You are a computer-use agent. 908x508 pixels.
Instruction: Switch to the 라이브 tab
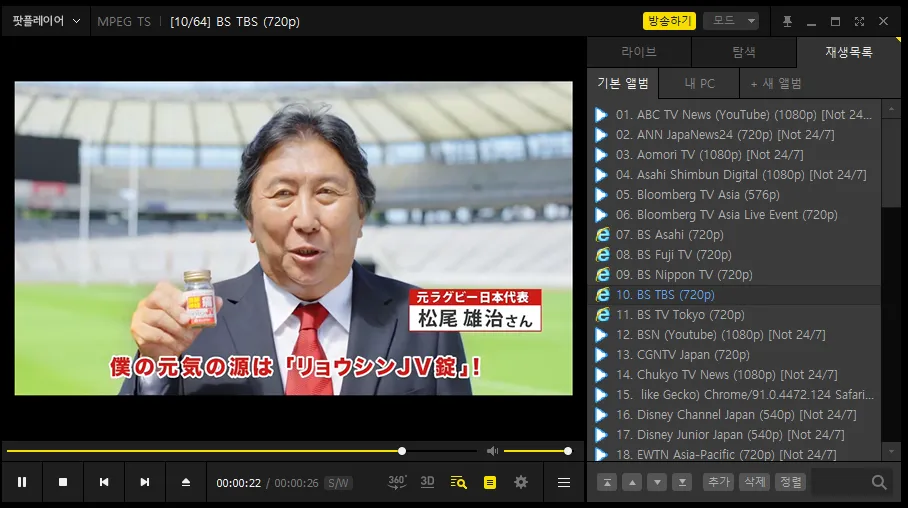point(639,52)
